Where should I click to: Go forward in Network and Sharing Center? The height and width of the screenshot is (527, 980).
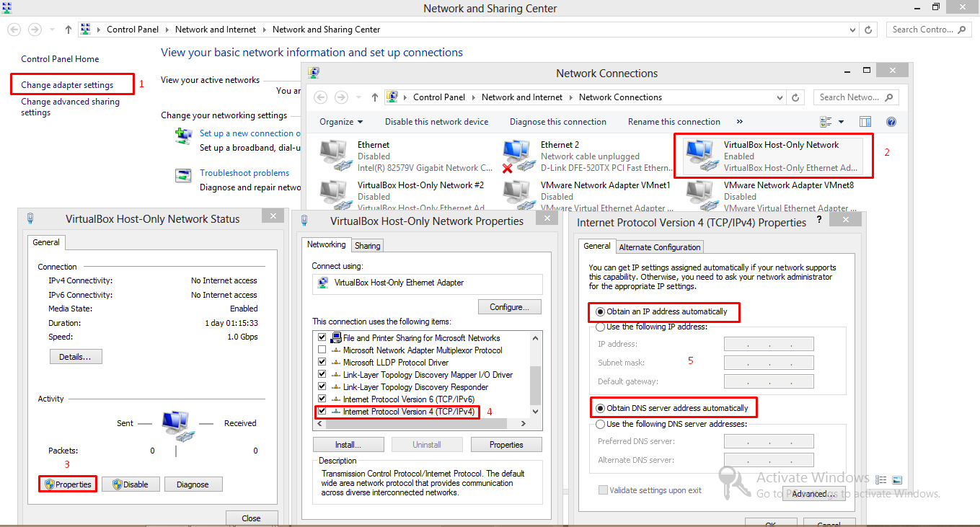[x=35, y=30]
